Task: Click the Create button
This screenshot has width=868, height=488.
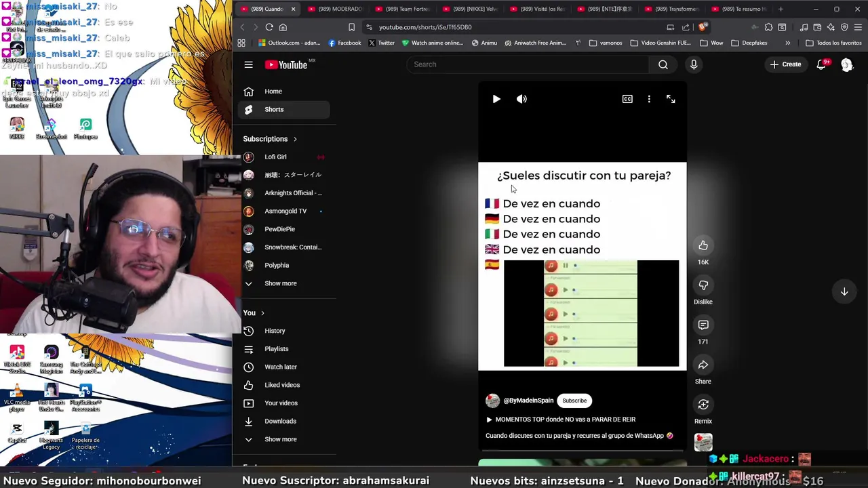Action: point(785,64)
